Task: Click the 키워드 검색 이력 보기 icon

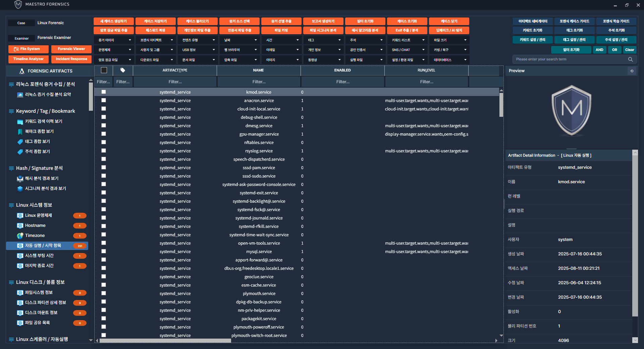Action: [20, 121]
